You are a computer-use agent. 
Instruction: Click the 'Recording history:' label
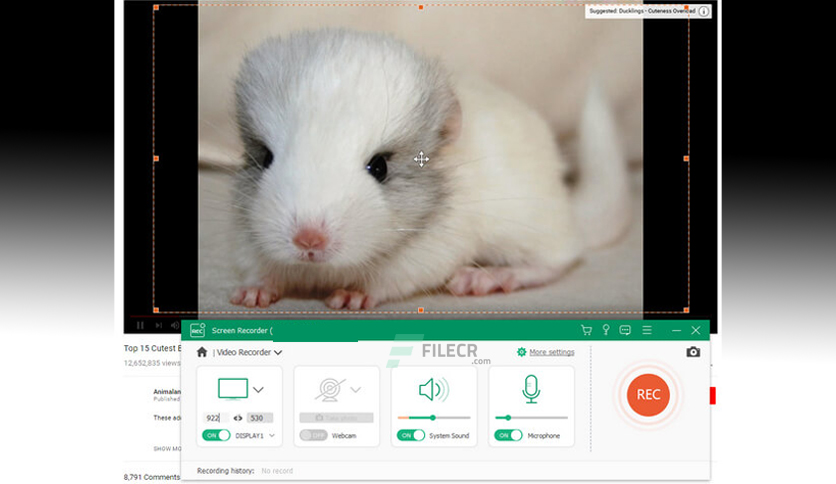coord(226,471)
